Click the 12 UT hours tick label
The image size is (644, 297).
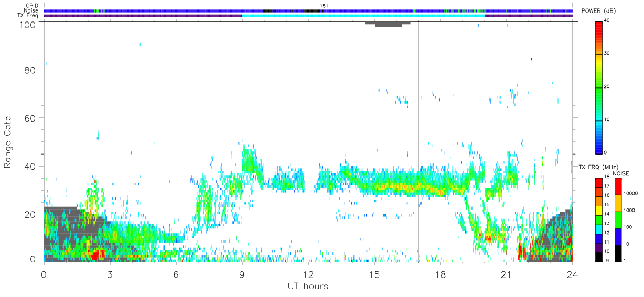tap(308, 274)
